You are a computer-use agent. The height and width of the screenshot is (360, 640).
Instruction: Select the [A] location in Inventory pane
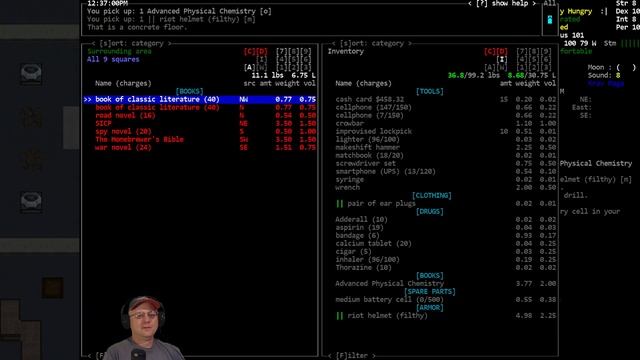(490, 67)
